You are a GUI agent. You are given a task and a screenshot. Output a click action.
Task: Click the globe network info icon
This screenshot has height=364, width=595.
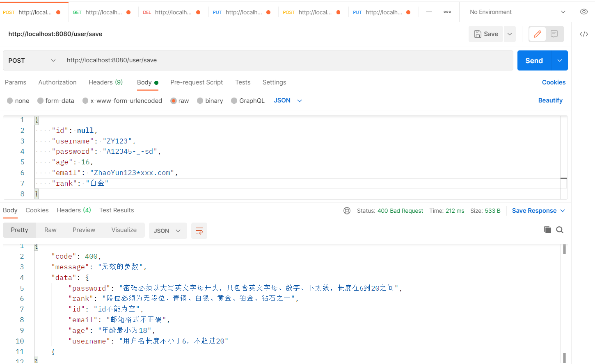(347, 211)
